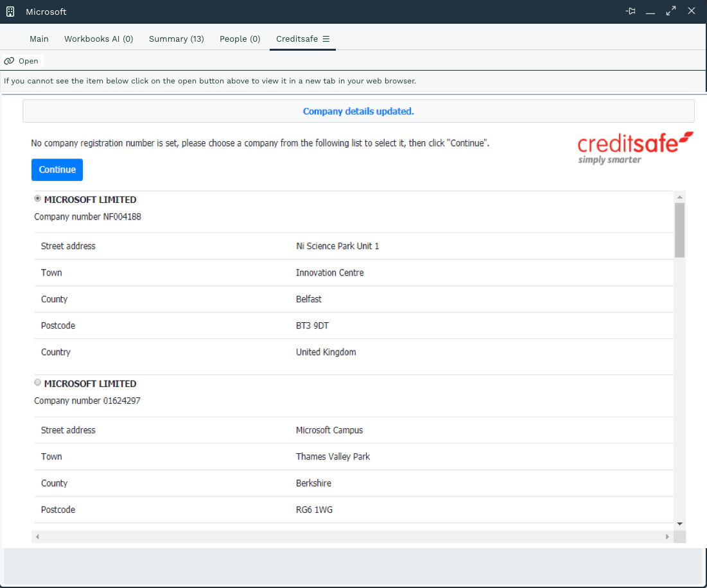Click the blue Continue button
The height and width of the screenshot is (588, 707).
click(x=57, y=170)
